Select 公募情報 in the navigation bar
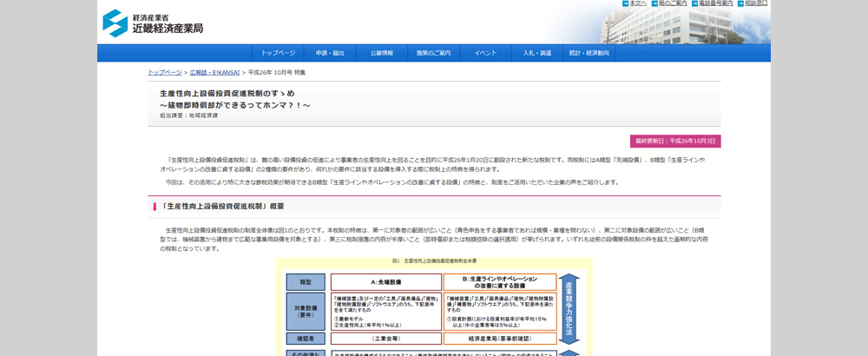 click(382, 53)
